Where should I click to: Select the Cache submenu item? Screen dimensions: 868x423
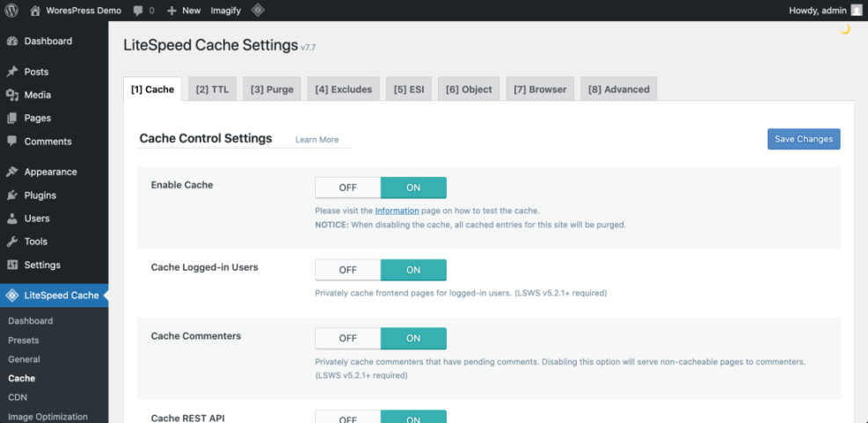click(22, 379)
